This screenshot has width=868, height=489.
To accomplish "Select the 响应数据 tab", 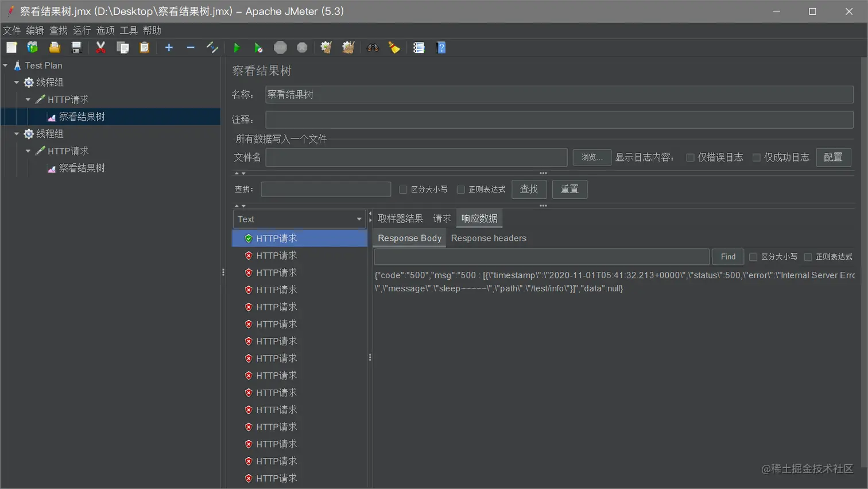I will pyautogui.click(x=479, y=218).
